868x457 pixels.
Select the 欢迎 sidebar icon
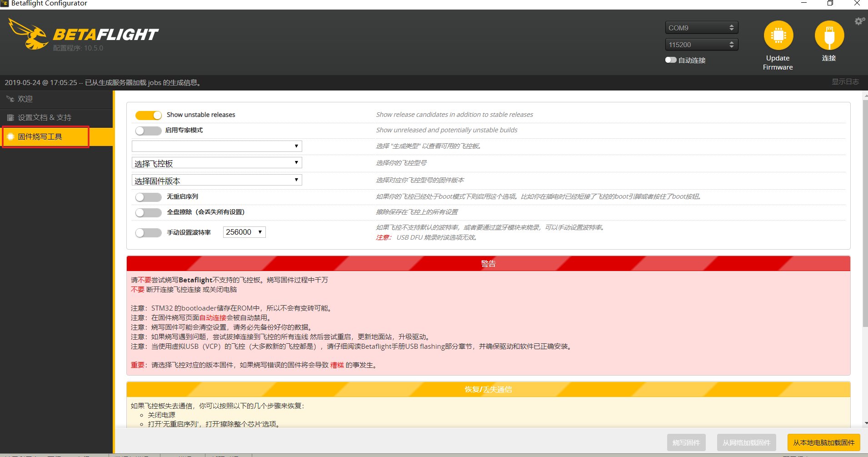pos(10,98)
